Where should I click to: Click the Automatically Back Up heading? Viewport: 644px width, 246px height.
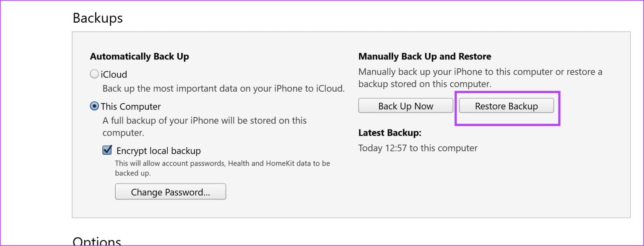(139, 56)
